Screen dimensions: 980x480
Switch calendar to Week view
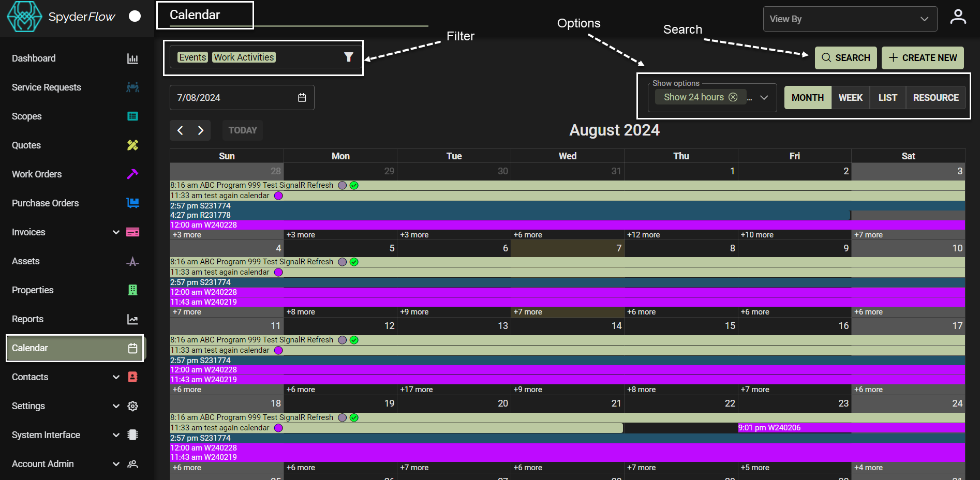coord(850,98)
